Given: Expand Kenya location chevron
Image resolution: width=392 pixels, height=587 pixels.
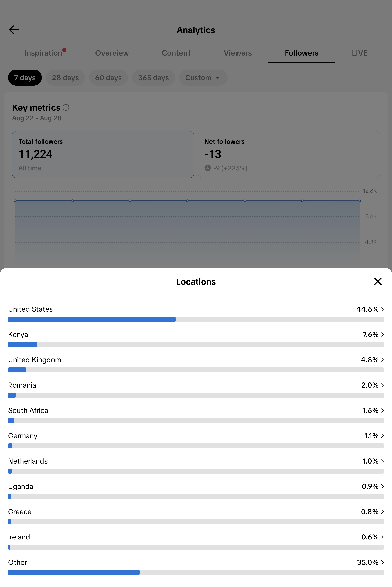Looking at the screenshot, I should 382,335.
